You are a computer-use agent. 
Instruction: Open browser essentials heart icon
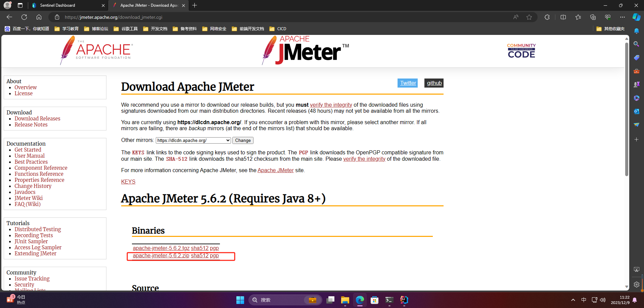(608, 17)
